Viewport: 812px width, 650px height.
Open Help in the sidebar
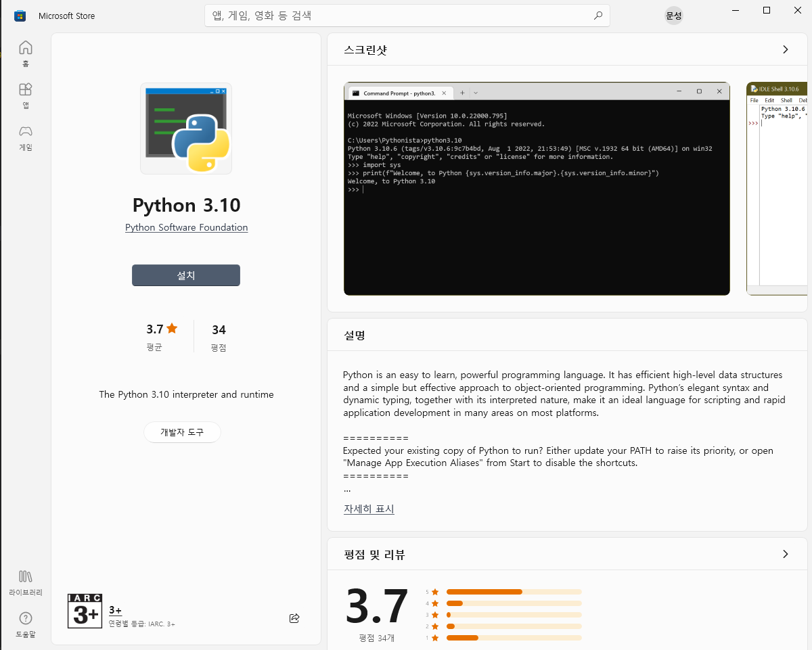[x=26, y=624]
